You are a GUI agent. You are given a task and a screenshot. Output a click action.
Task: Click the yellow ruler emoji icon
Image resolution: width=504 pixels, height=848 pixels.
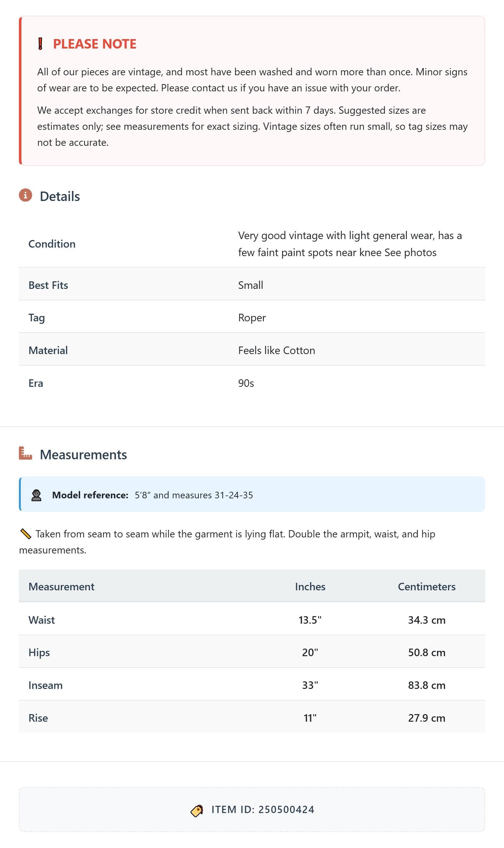coord(26,534)
